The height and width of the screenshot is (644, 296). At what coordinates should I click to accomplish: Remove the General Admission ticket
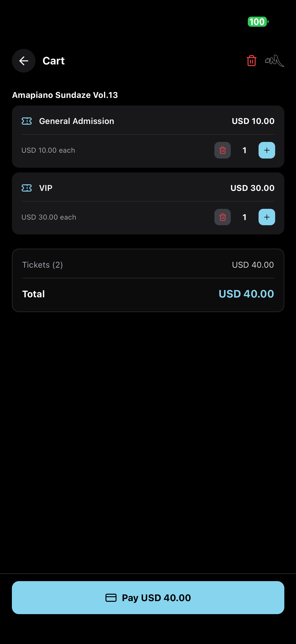click(x=222, y=150)
